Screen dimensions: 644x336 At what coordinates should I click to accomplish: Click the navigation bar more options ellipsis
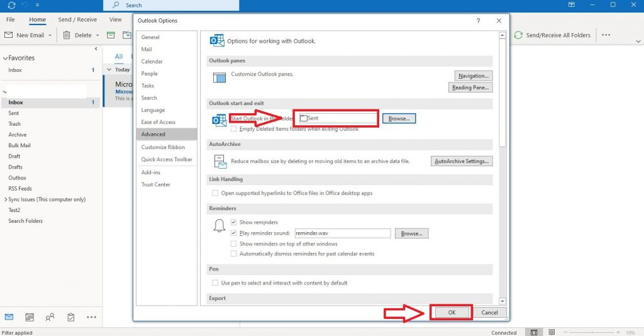click(x=92, y=317)
